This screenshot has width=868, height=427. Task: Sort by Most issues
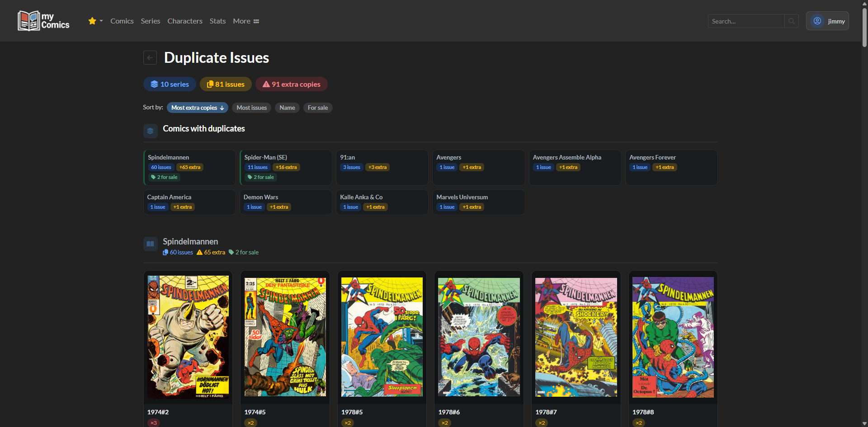(252, 108)
